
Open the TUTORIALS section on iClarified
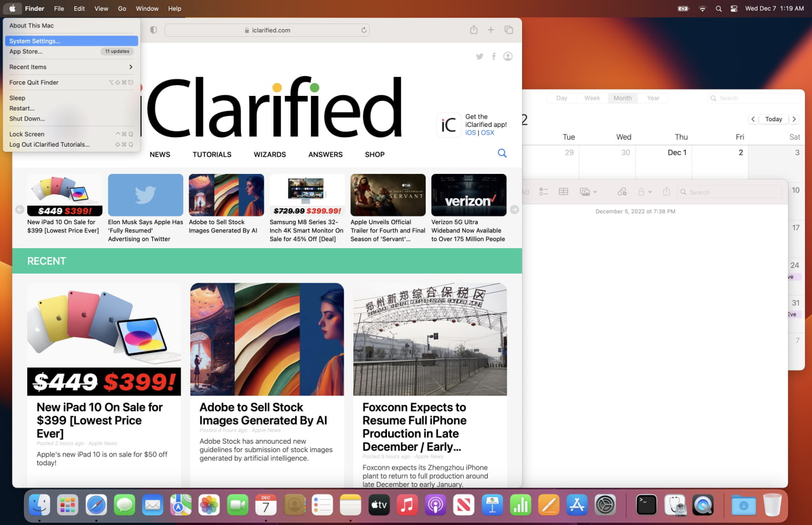[212, 154]
